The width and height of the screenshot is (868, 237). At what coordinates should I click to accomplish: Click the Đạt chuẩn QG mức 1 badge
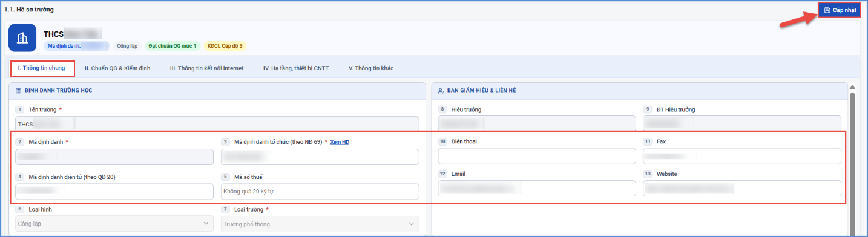pos(173,45)
